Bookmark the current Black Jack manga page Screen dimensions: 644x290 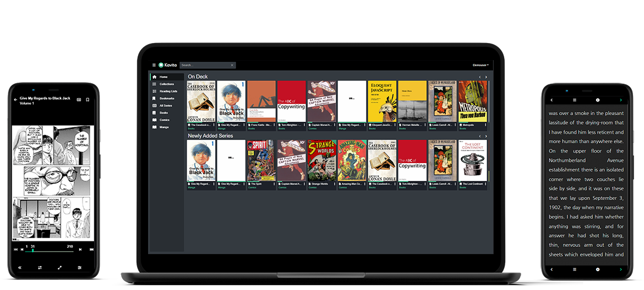tap(88, 100)
